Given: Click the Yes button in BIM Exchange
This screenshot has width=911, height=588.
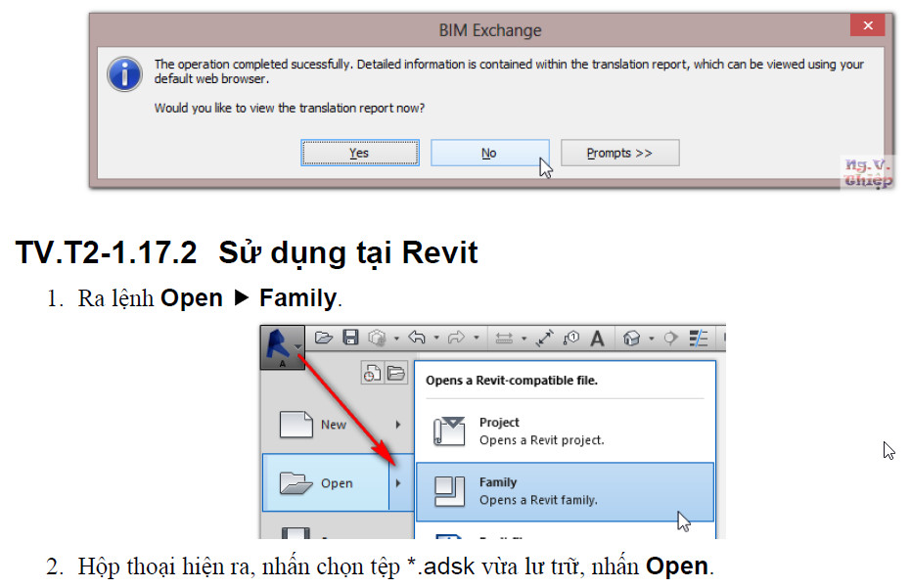Looking at the screenshot, I should pyautogui.click(x=360, y=153).
